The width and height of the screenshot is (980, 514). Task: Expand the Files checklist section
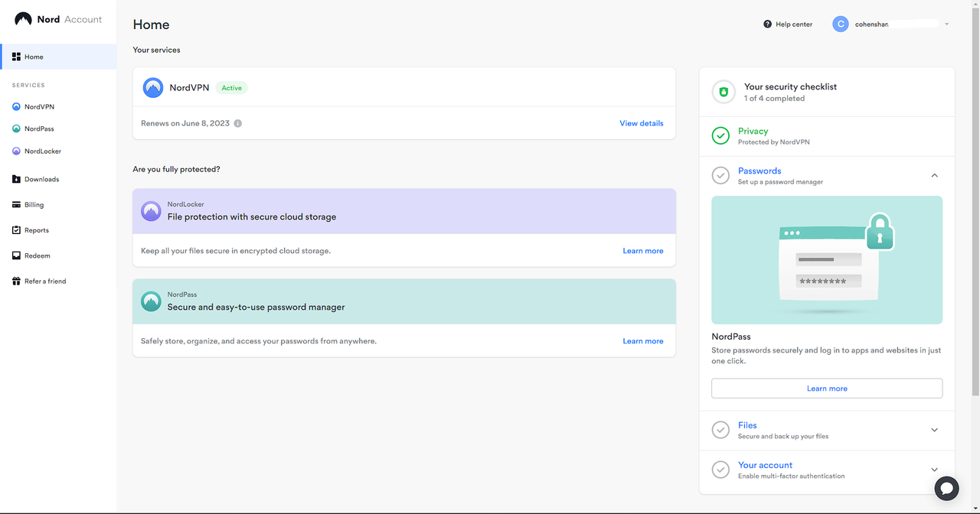pos(934,430)
